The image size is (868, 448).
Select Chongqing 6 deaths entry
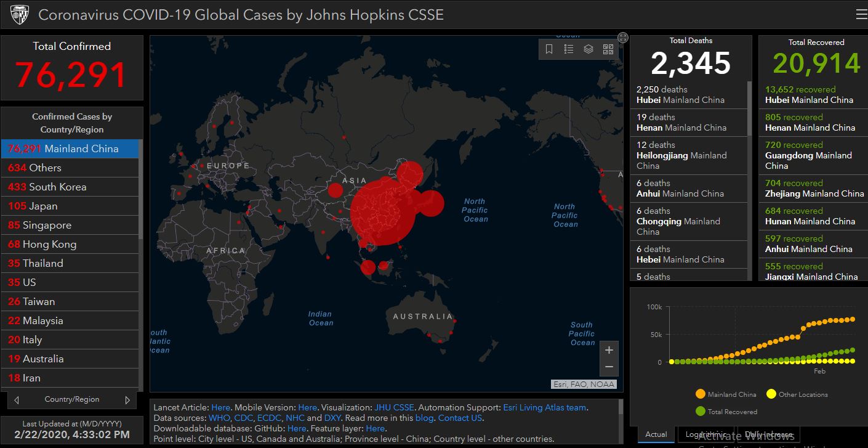[688, 221]
